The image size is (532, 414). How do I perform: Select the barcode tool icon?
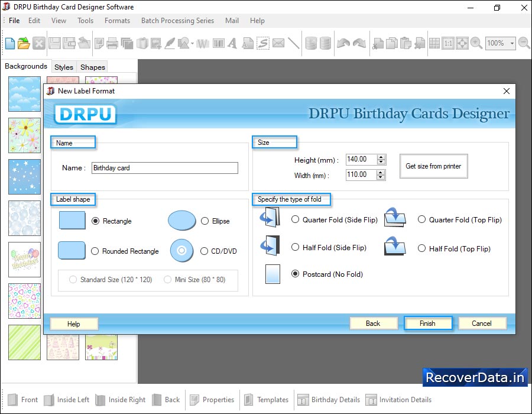coord(219,43)
